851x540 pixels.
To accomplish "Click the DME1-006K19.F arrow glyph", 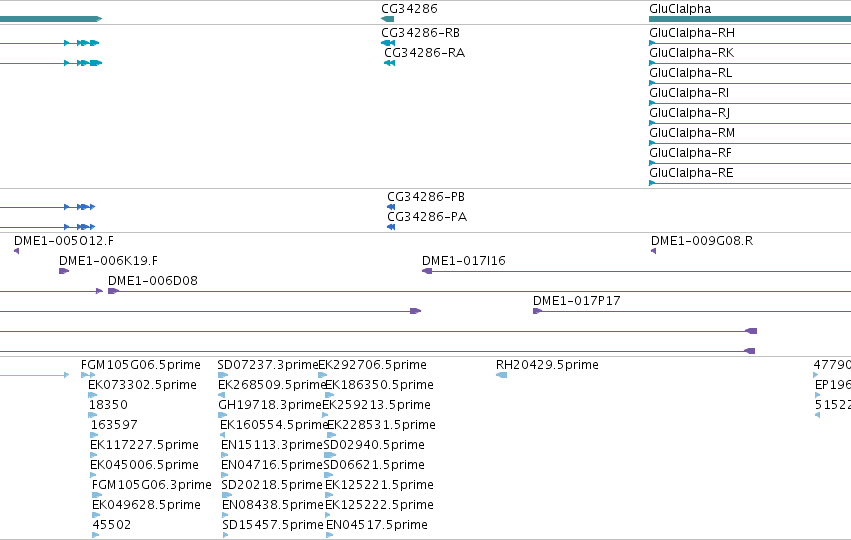I will click(x=63, y=271).
